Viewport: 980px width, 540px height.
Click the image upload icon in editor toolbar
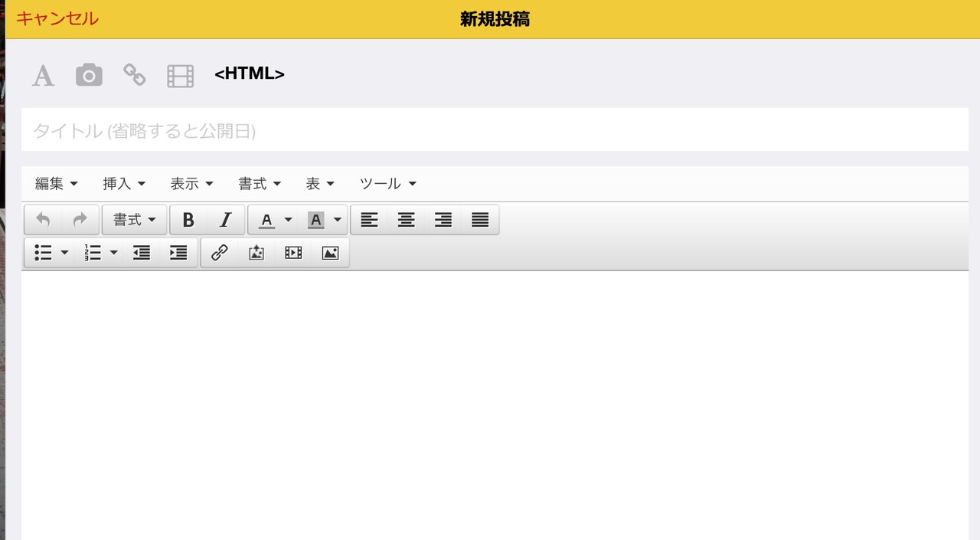coord(256,253)
